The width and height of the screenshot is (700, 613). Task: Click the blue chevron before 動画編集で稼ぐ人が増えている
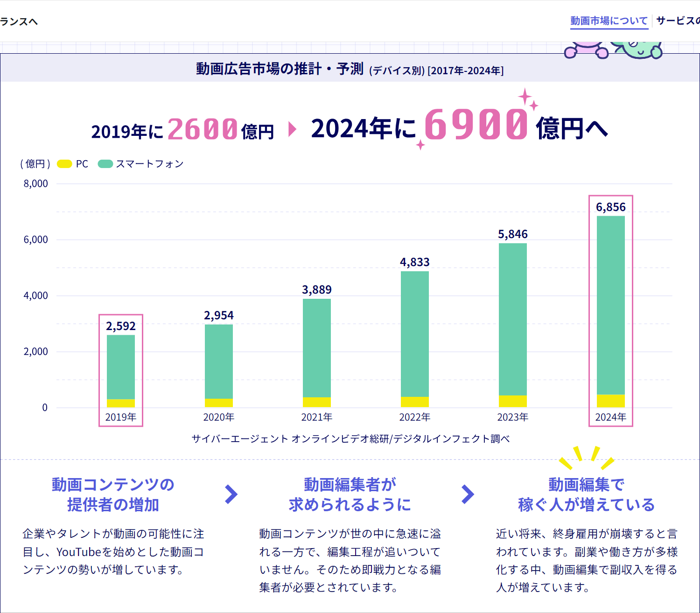click(x=468, y=494)
